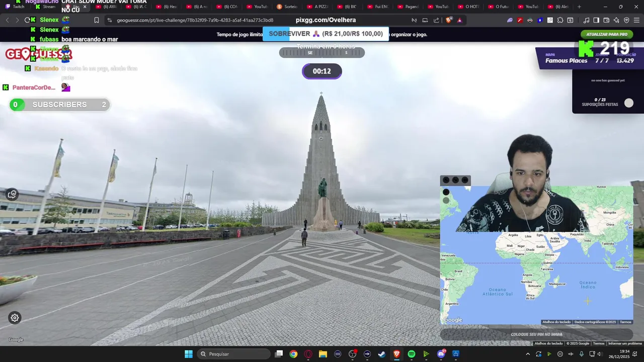
Task: Open Steam from the taskbar
Action: pos(382,354)
